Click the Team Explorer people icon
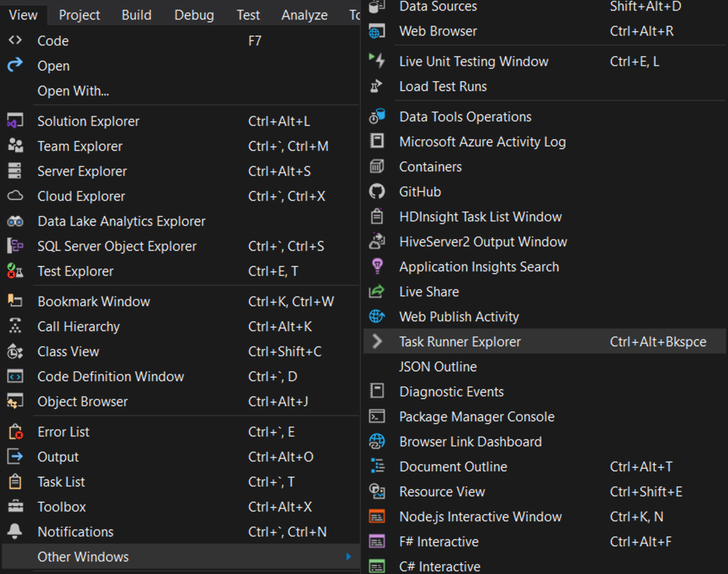The image size is (728, 574). click(15, 146)
